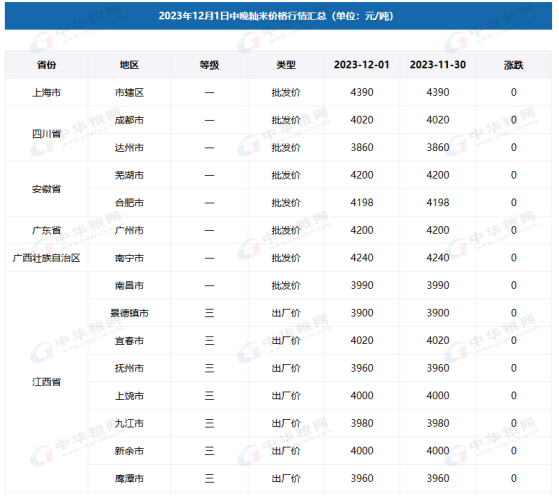Select the 南宁市 region cell

[x=129, y=258]
